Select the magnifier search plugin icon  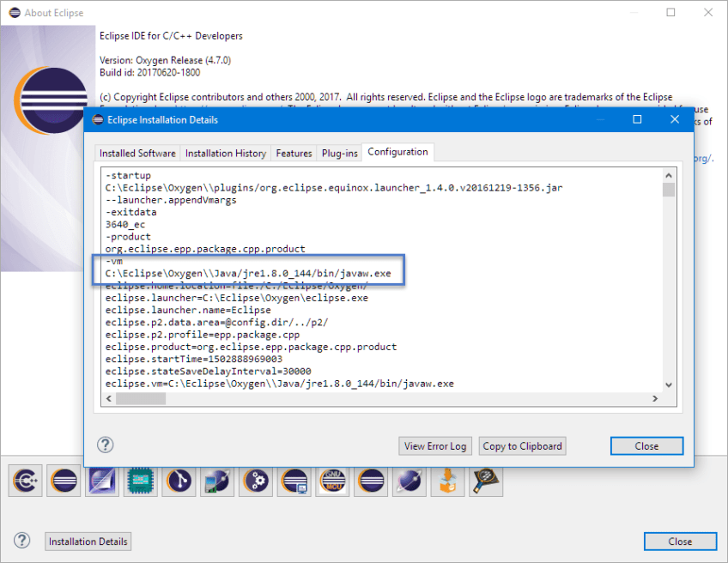485,481
